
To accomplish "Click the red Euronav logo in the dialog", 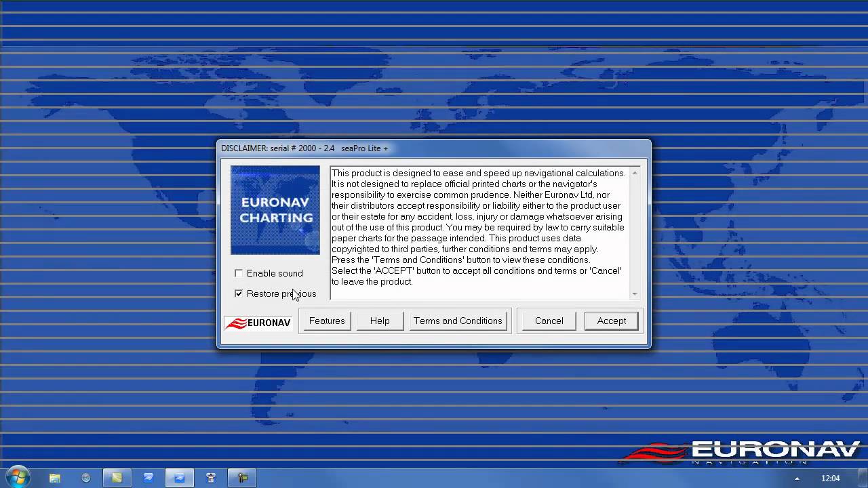I will (x=258, y=323).
